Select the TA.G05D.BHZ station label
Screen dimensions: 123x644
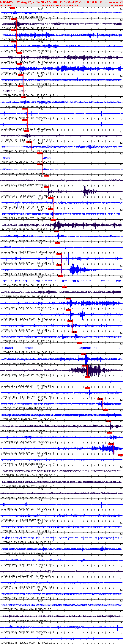coord(28,229)
